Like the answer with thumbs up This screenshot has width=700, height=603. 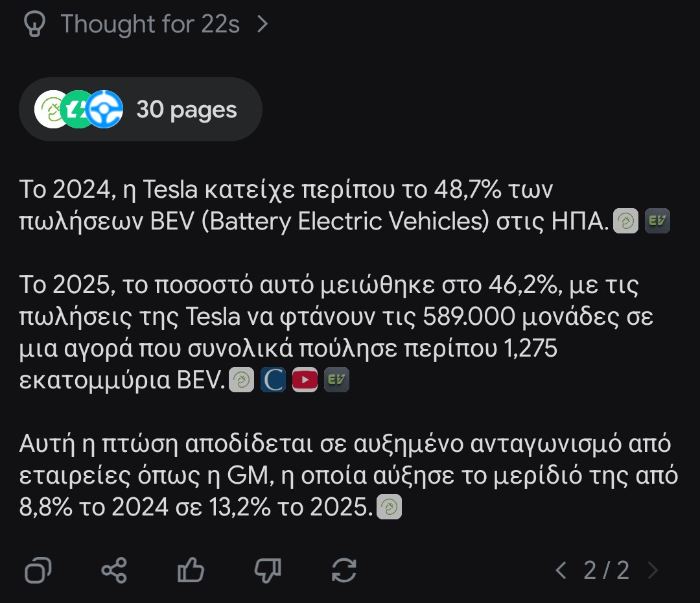click(x=191, y=571)
